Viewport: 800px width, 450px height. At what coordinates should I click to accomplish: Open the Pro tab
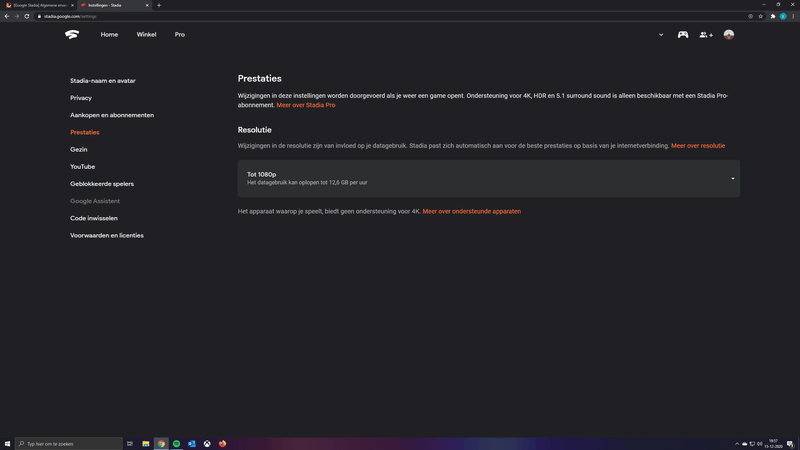click(x=180, y=35)
